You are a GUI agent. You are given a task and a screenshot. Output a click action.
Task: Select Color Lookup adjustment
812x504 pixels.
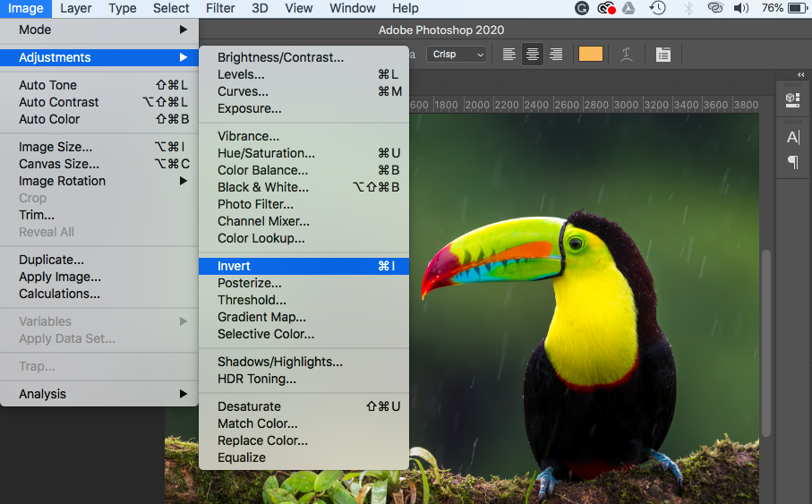click(x=304, y=238)
